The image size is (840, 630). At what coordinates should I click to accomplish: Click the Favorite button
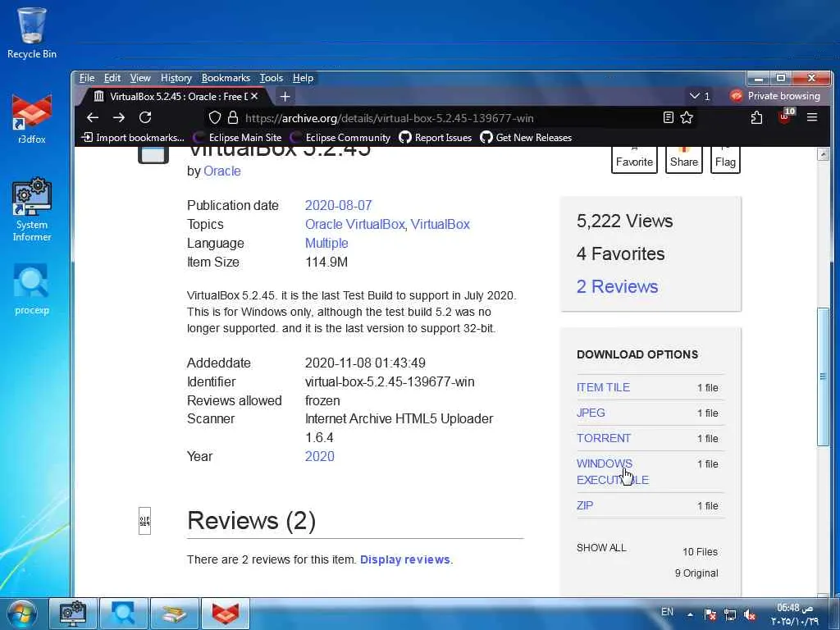634,160
